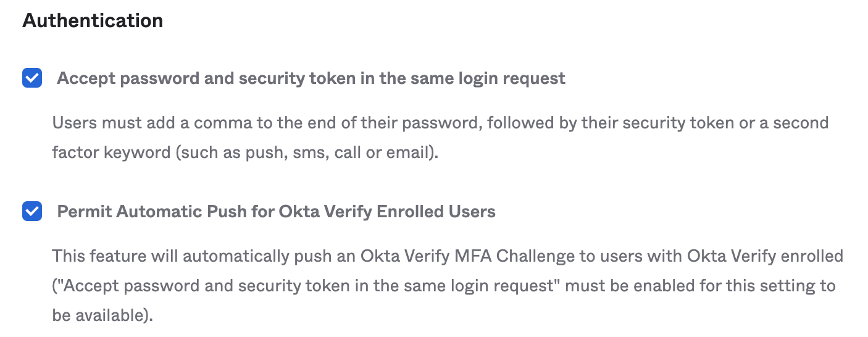Click the "Permit Automatic Push" option label
This screenshot has width=868, height=337.
276,212
